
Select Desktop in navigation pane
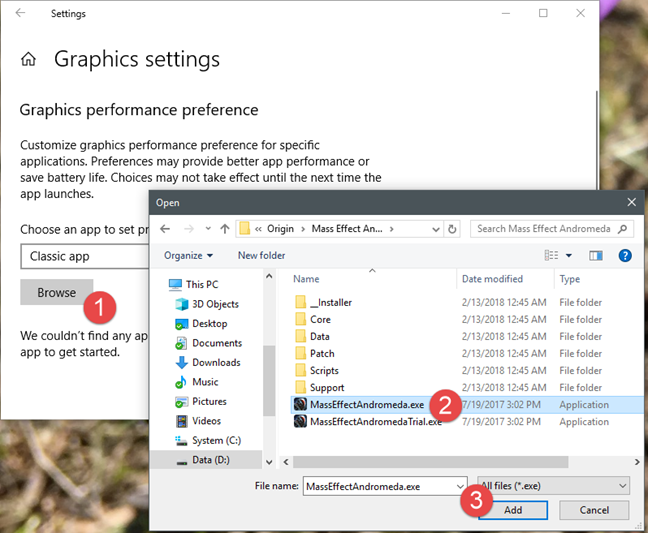(x=201, y=324)
